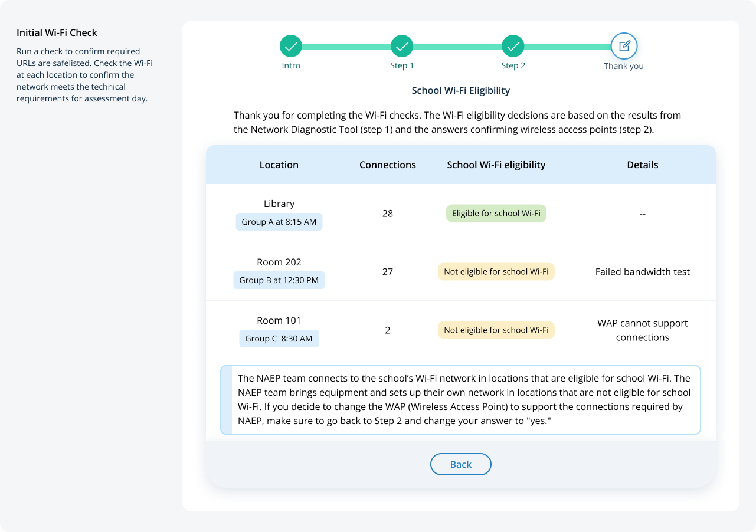Click the Connections column header
Screen dimensions: 756x532
(388, 165)
